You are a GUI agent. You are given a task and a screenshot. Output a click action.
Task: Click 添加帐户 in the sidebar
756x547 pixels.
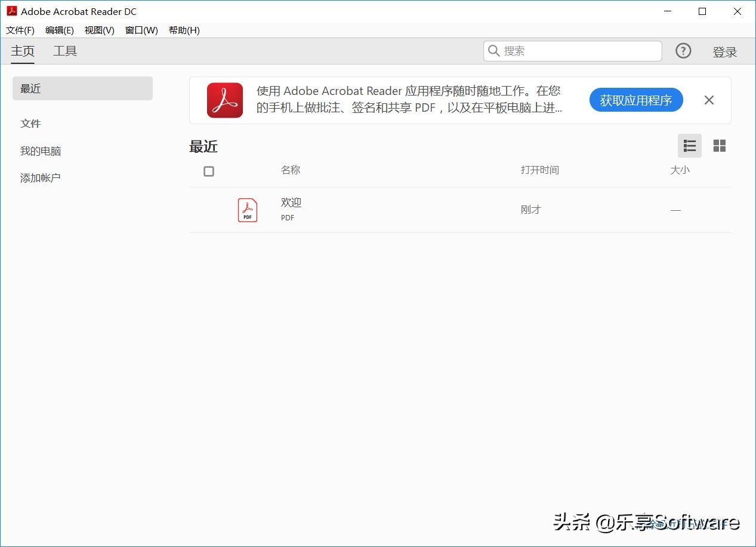(x=41, y=178)
